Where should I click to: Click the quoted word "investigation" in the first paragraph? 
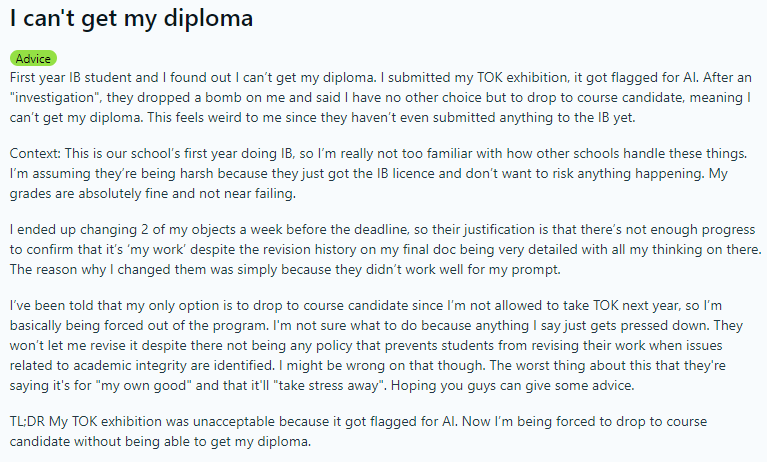54,97
